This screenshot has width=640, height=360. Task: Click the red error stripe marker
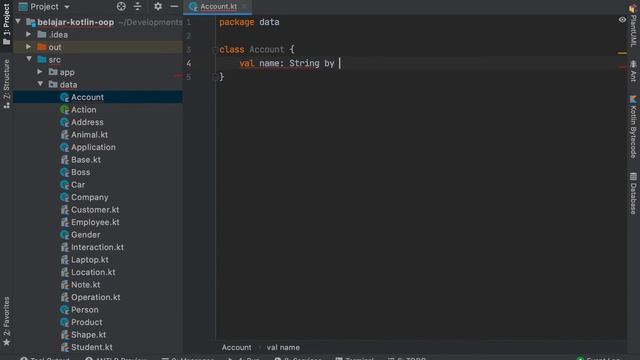[622, 66]
